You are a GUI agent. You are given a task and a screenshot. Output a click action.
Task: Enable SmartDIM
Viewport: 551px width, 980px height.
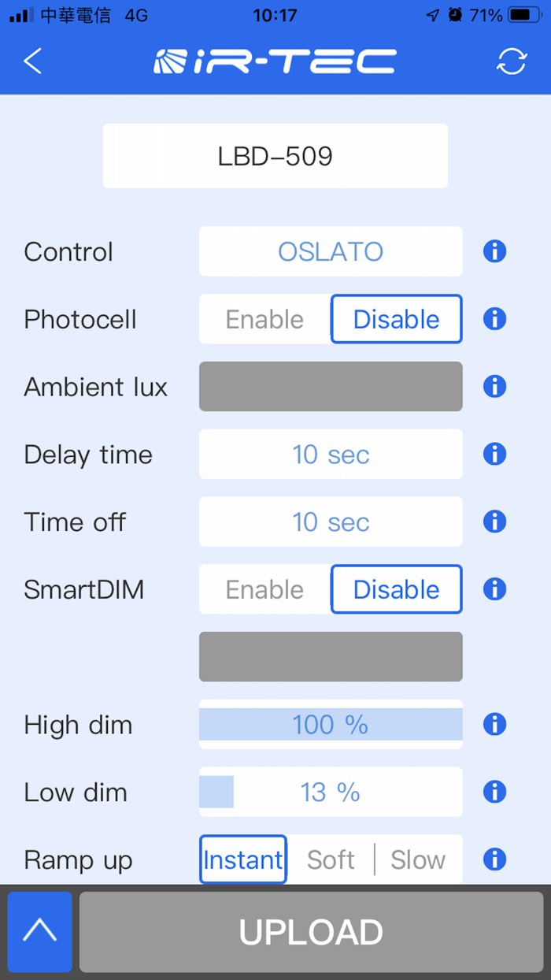[264, 589]
